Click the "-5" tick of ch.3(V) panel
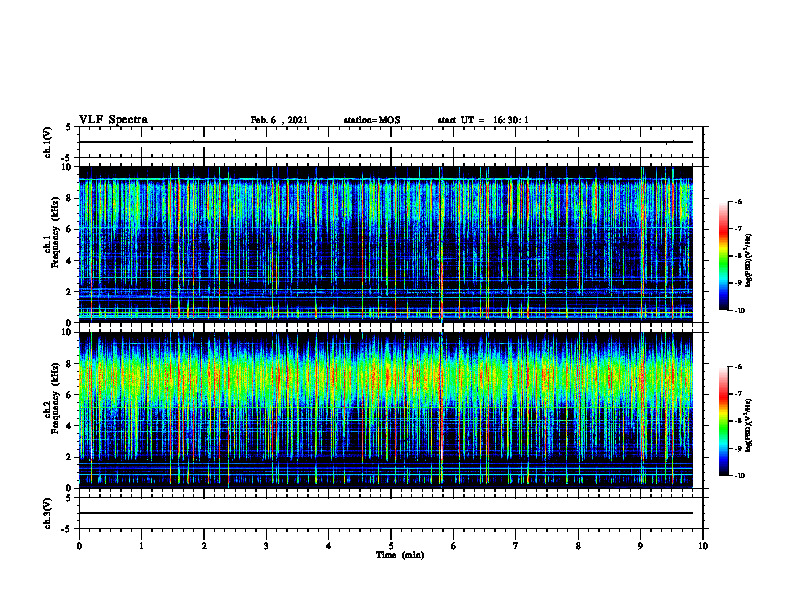This screenshot has width=792, height=612. pos(67,529)
